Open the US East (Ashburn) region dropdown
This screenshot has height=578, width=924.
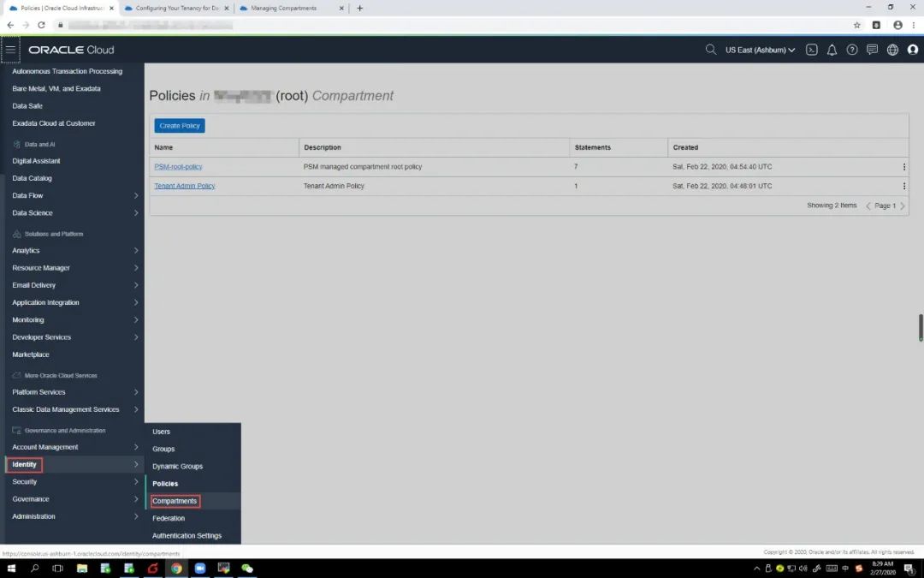pyautogui.click(x=760, y=50)
